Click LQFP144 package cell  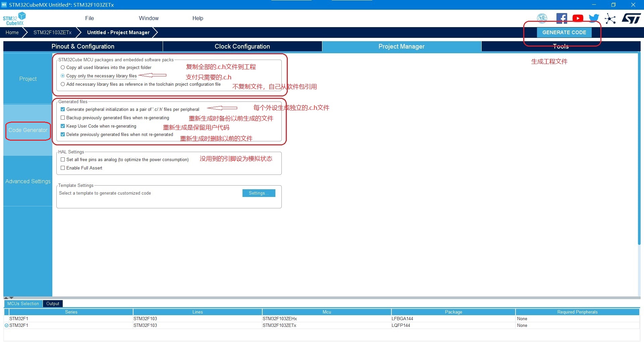(453, 325)
